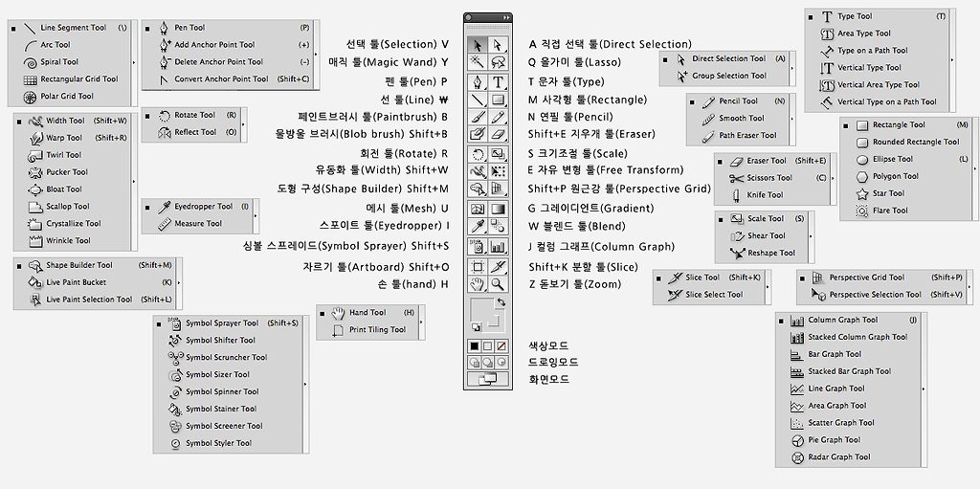Select the Gradient tool icon in the toolbar
The image size is (980, 489).
[x=498, y=209]
